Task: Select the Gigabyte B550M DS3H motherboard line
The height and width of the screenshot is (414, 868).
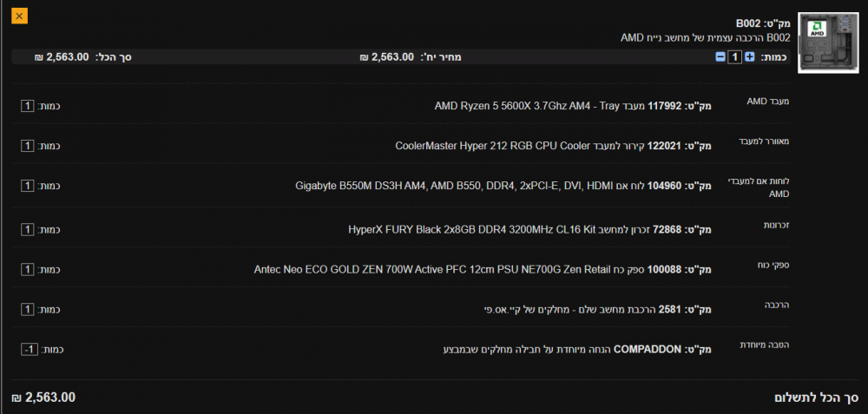Action: [x=503, y=186]
